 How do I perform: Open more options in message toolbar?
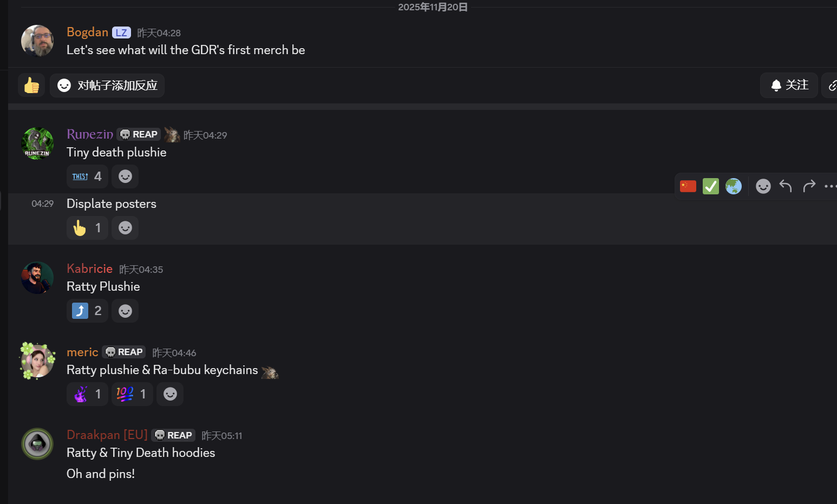click(x=830, y=186)
